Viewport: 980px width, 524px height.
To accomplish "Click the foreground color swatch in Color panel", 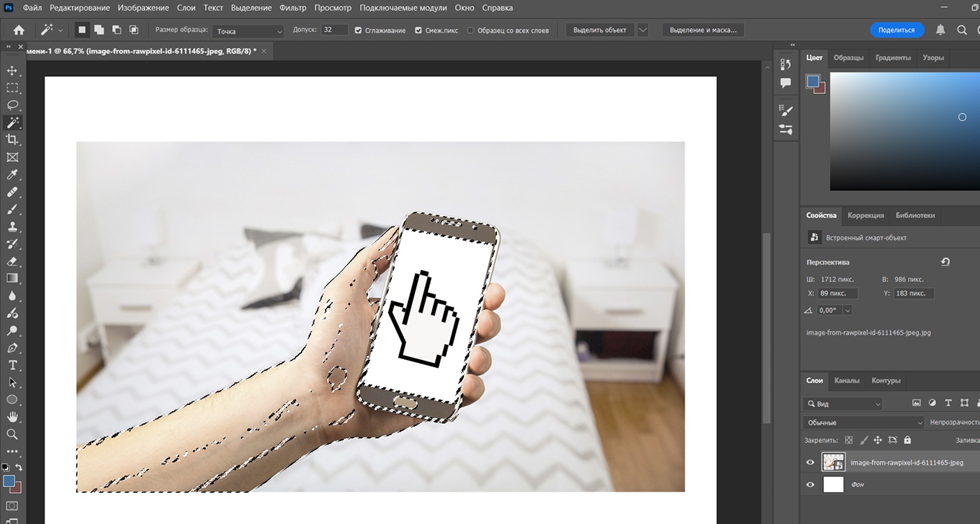I will pos(813,81).
